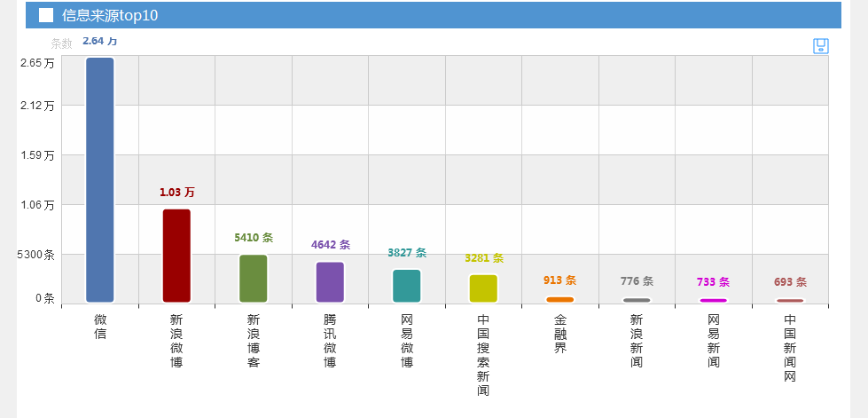Select the 5410 条 data label
Viewport: 868px width, 418px height.
click(x=254, y=238)
